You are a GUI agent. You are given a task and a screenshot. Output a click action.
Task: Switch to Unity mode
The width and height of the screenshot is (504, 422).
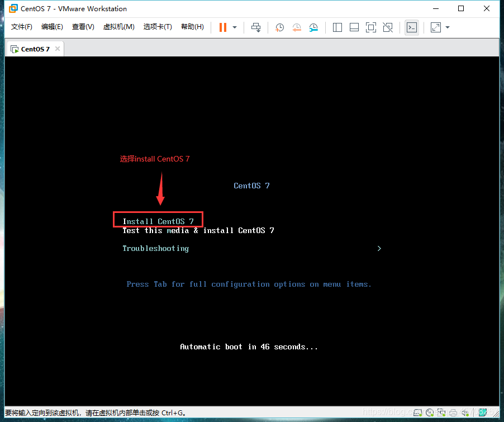(388, 27)
